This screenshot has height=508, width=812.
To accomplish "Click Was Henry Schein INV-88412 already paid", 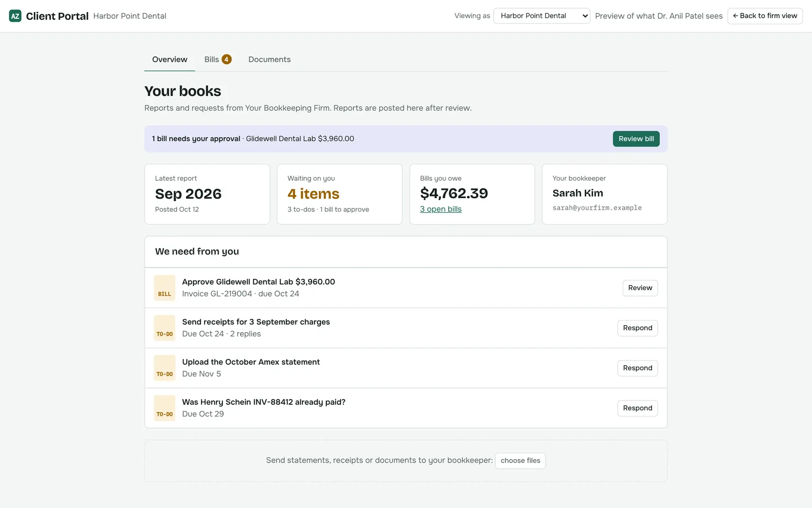I will 263,402.
